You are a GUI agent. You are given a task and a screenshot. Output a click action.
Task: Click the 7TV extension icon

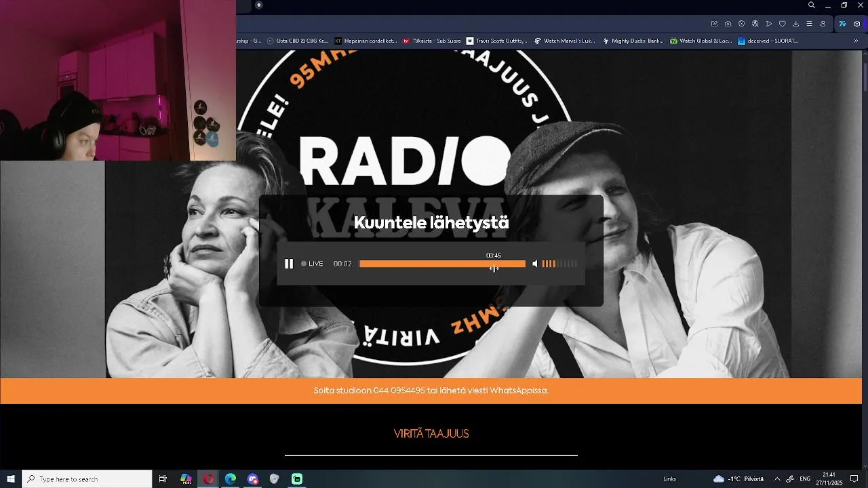[x=842, y=24]
